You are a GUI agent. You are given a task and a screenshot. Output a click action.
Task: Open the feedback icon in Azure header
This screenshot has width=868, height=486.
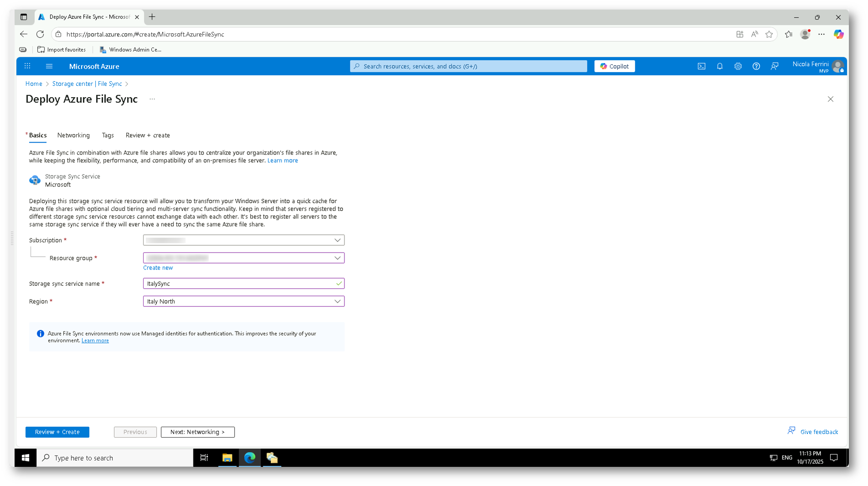coord(774,66)
